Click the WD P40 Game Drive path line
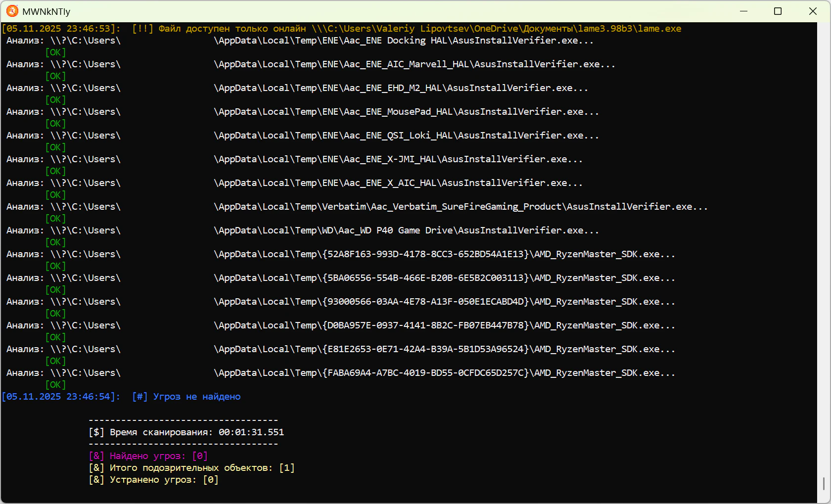The image size is (831, 504). 406,230
